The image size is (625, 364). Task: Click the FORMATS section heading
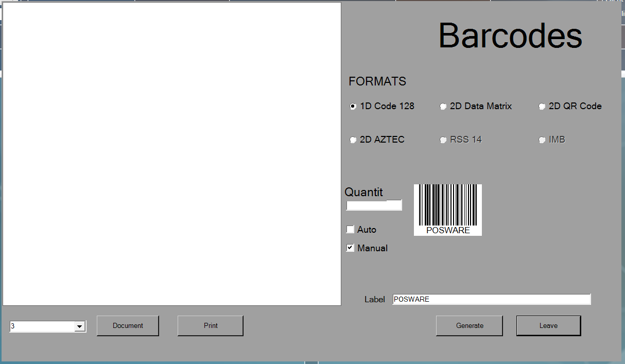(x=377, y=81)
